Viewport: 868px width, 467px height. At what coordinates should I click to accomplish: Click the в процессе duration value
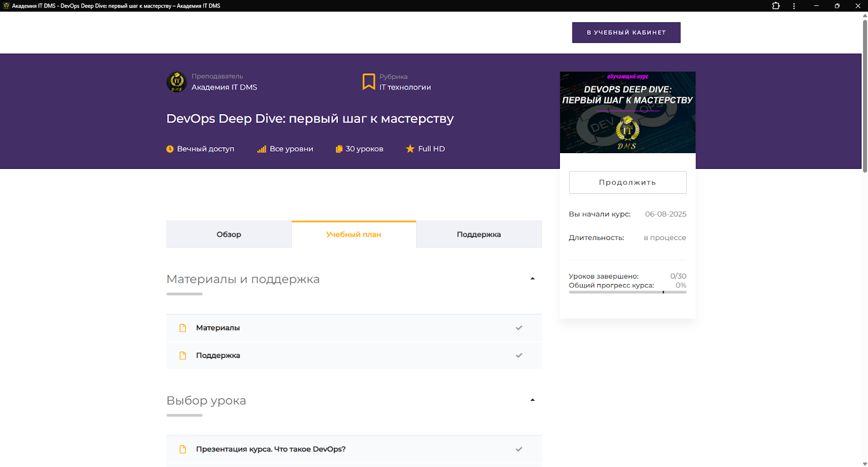(665, 238)
